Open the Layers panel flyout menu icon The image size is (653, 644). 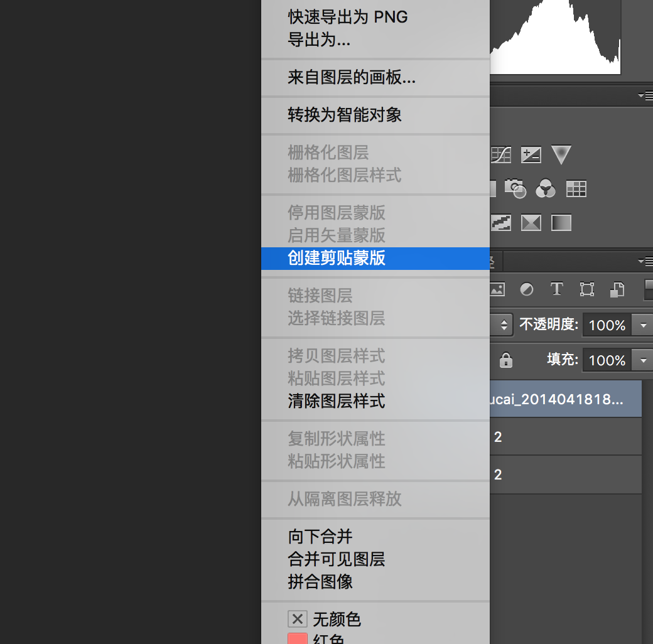pos(645,262)
